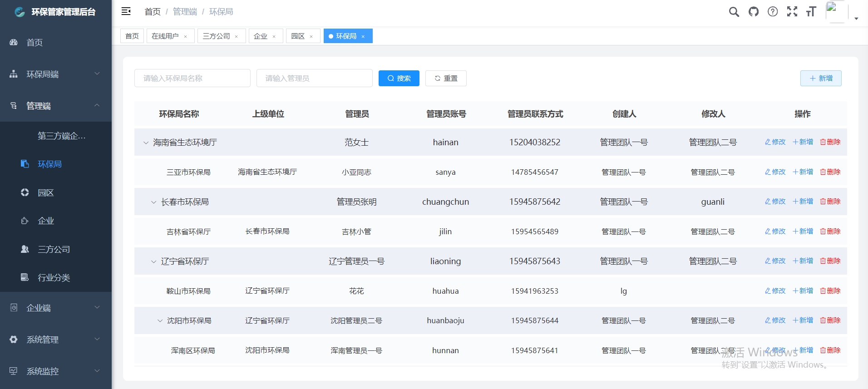Open the user avatar menu
This screenshot has width=868, height=389.
coord(836,12)
